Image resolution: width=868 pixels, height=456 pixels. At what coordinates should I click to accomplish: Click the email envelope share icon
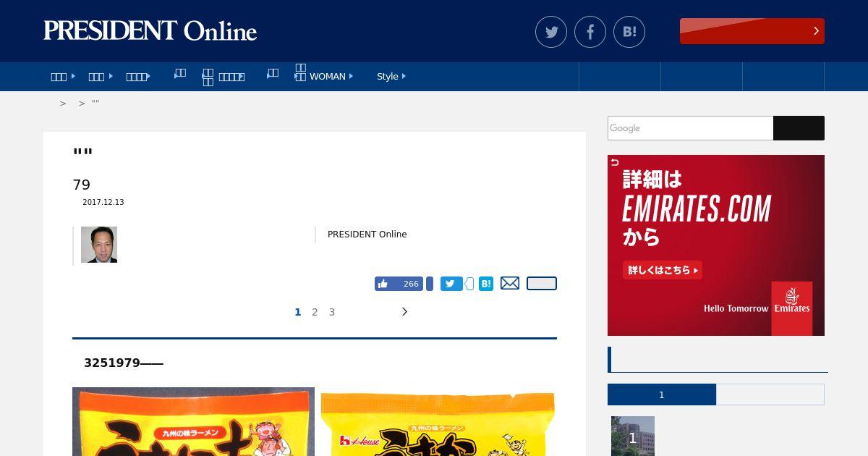[510, 284]
